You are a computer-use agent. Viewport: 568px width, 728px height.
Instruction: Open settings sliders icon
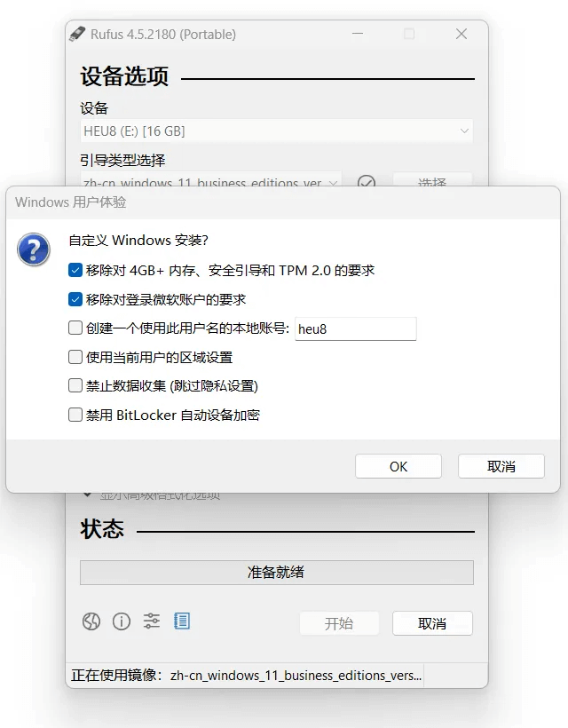[152, 621]
